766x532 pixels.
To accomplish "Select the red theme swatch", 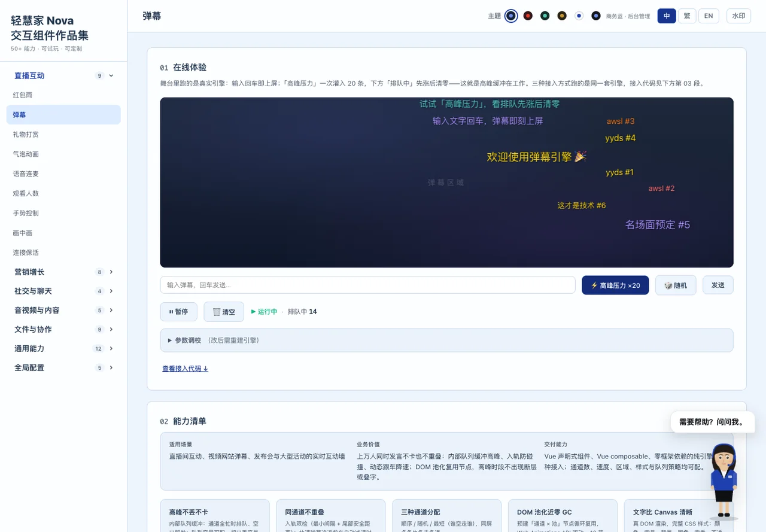I will point(528,16).
